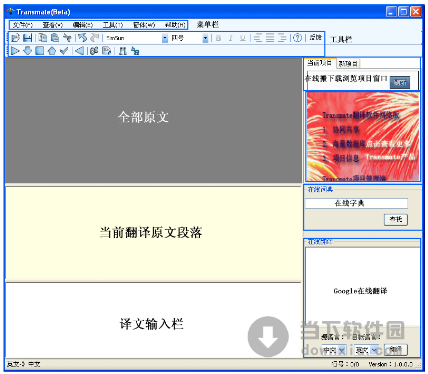Click the help question mark icon
This screenshot has height=374, width=428.
(x=297, y=38)
